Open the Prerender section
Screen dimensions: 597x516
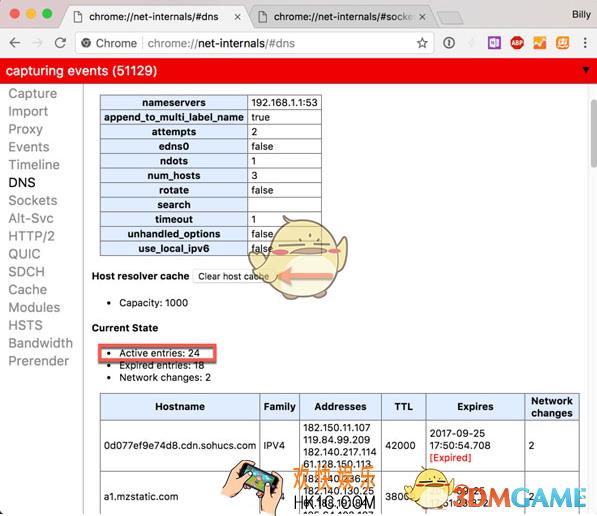(x=38, y=361)
